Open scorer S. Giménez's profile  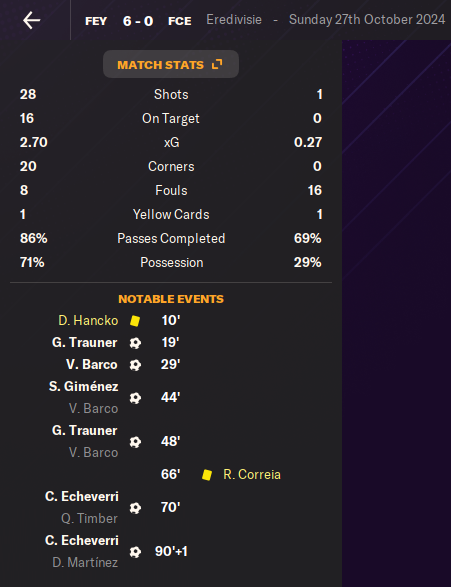tap(83, 386)
